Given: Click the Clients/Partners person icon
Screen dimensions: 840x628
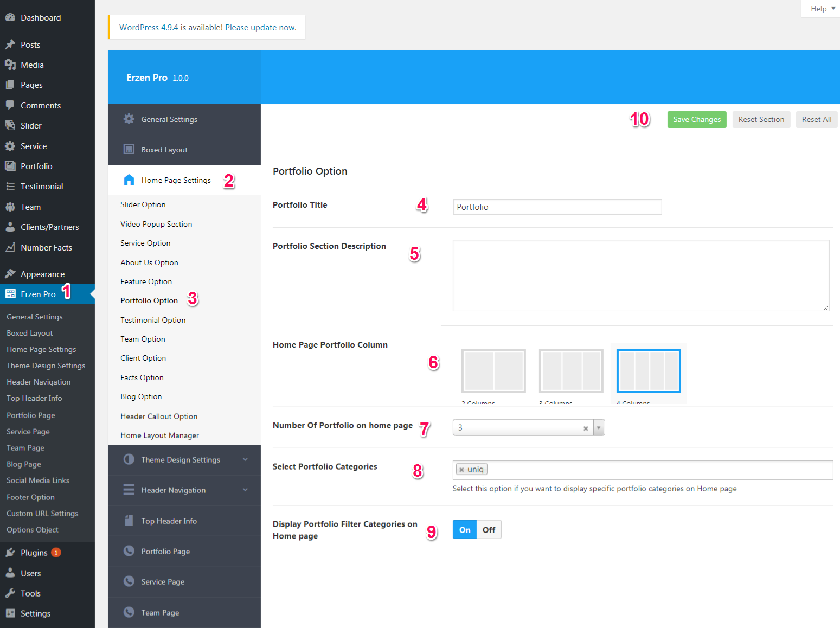Looking at the screenshot, I should (10, 227).
